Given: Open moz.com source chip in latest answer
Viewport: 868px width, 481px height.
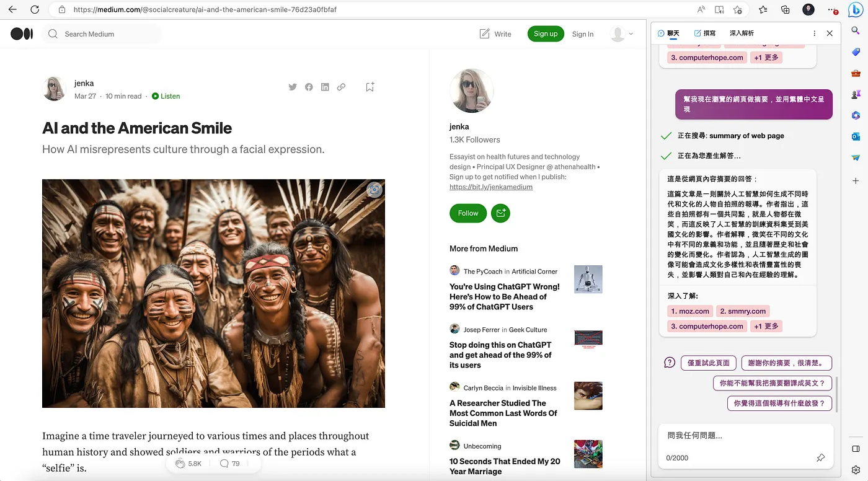Looking at the screenshot, I should 690,311.
